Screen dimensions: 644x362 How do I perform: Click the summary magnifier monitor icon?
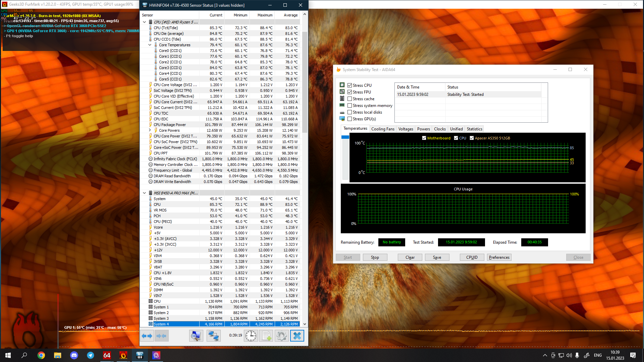tap(196, 336)
